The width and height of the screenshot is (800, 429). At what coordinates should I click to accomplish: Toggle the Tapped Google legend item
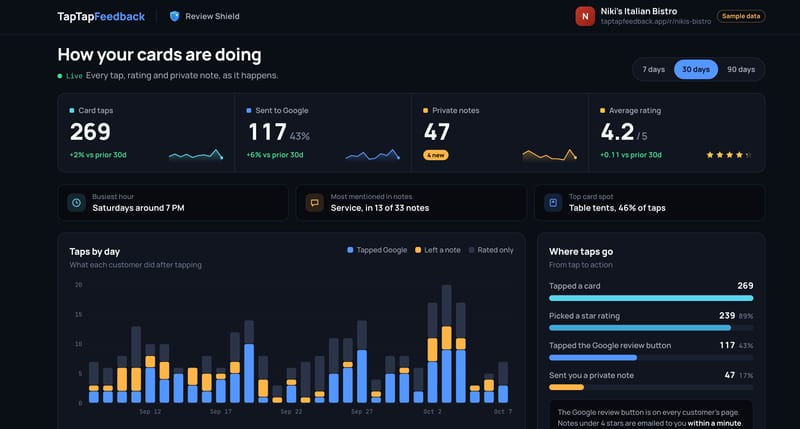(377, 250)
